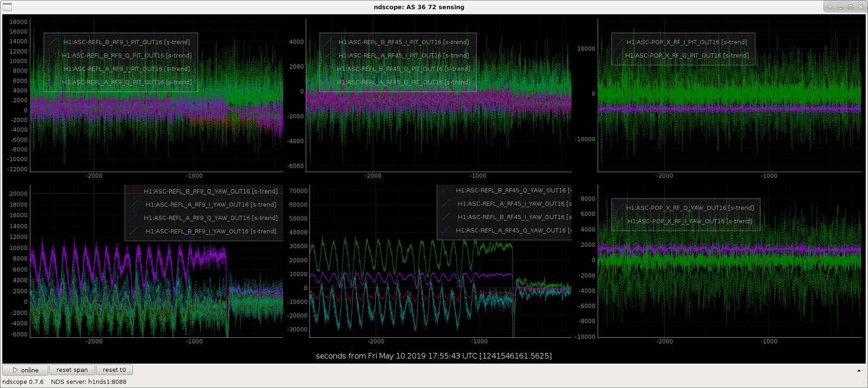Screen dimensions: 868x388
Task: Click the reset span button
Action: [x=72, y=370]
